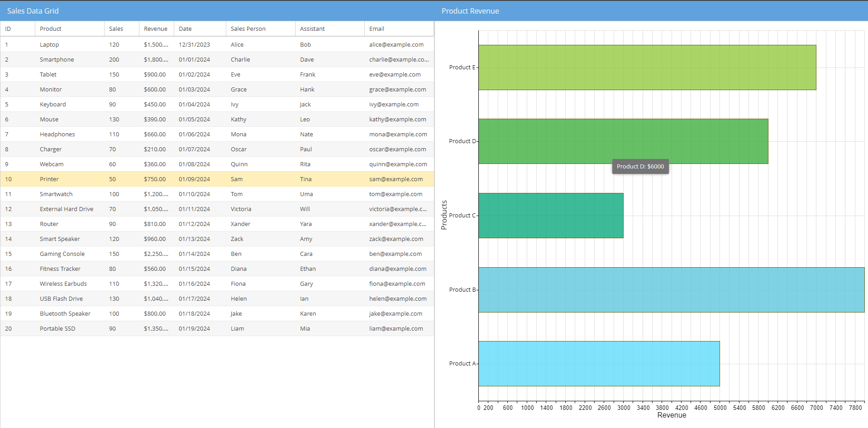Click assistant Ethan cell
Image resolution: width=868 pixels, height=428 pixels.
330,269
